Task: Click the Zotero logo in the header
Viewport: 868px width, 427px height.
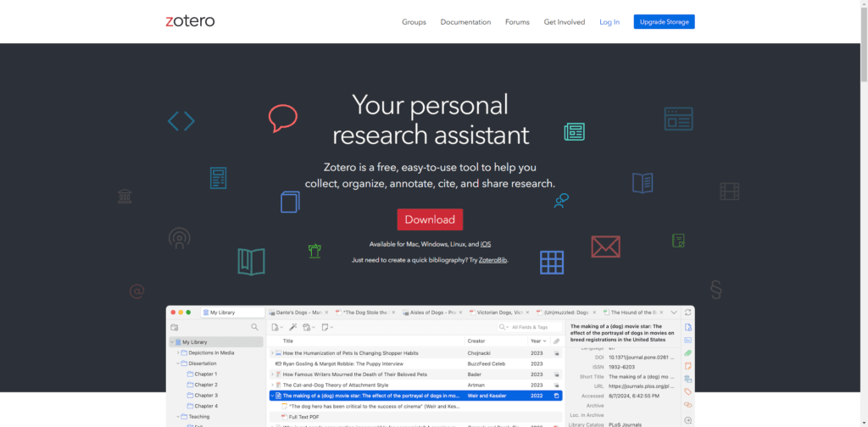Action: (x=190, y=21)
